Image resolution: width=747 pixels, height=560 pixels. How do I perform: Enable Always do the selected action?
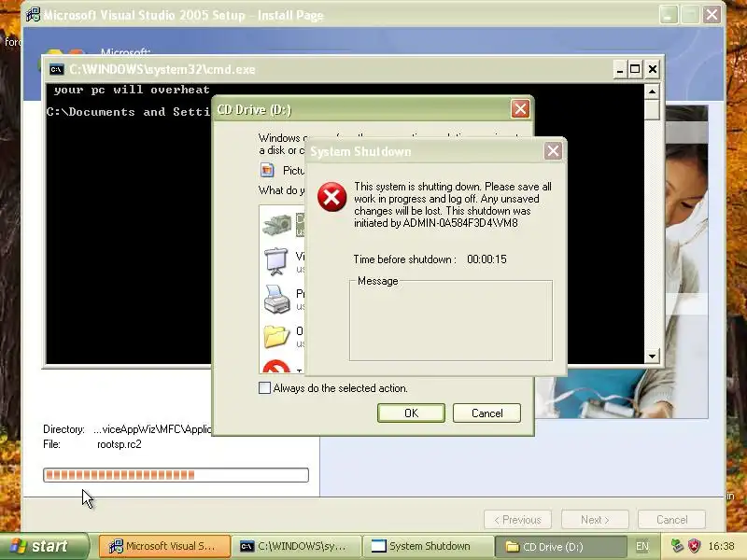click(x=264, y=387)
